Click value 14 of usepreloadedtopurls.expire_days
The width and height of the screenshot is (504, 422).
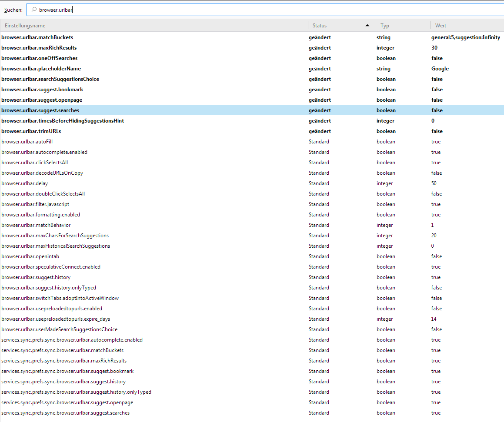pos(434,319)
